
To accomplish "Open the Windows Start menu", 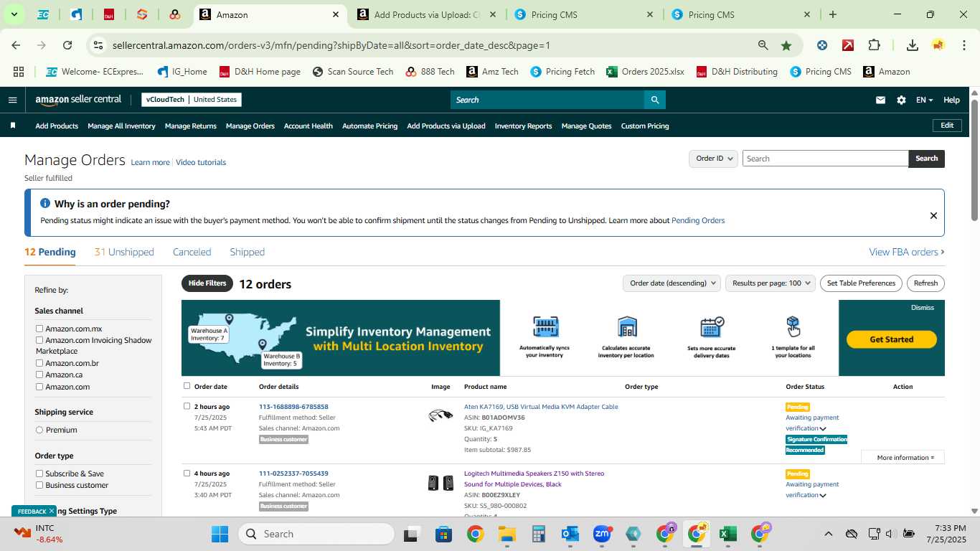I will point(220,534).
